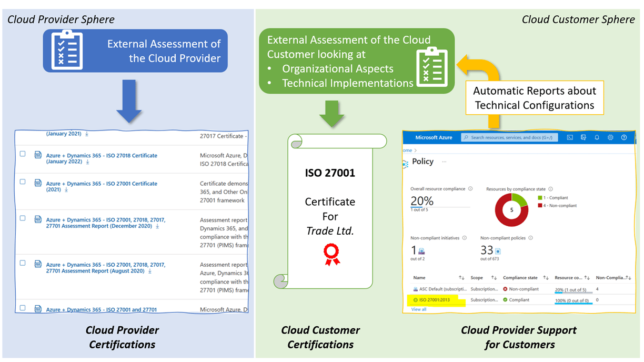Click PDF icon of ISO 27001 Certificate 2021

[x=38, y=183]
